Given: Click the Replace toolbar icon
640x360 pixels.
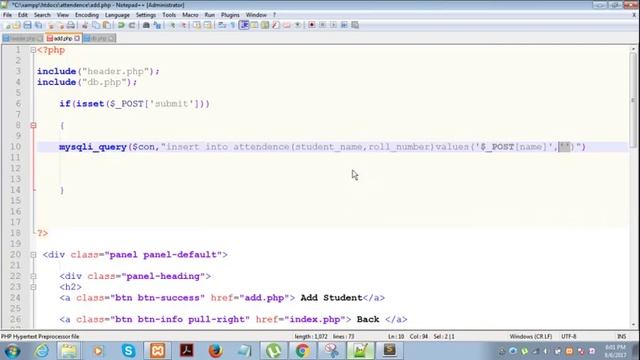Looking at the screenshot, I should [x=157, y=25].
